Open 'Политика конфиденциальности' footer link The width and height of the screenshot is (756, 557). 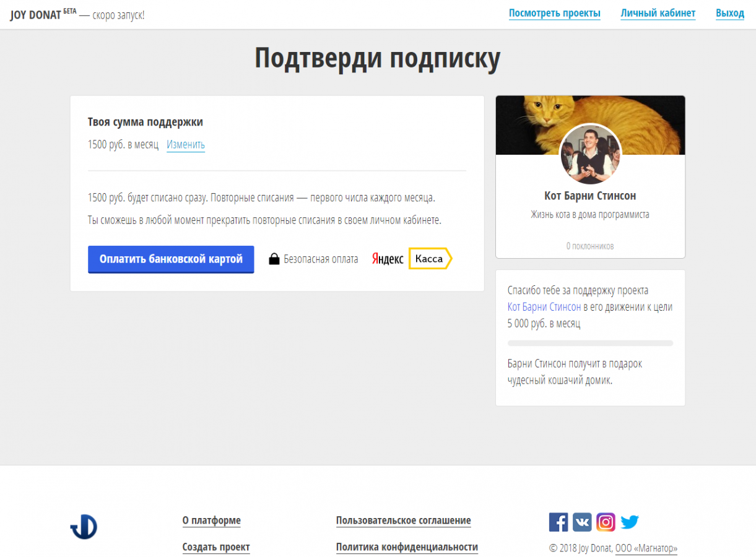coord(407,547)
